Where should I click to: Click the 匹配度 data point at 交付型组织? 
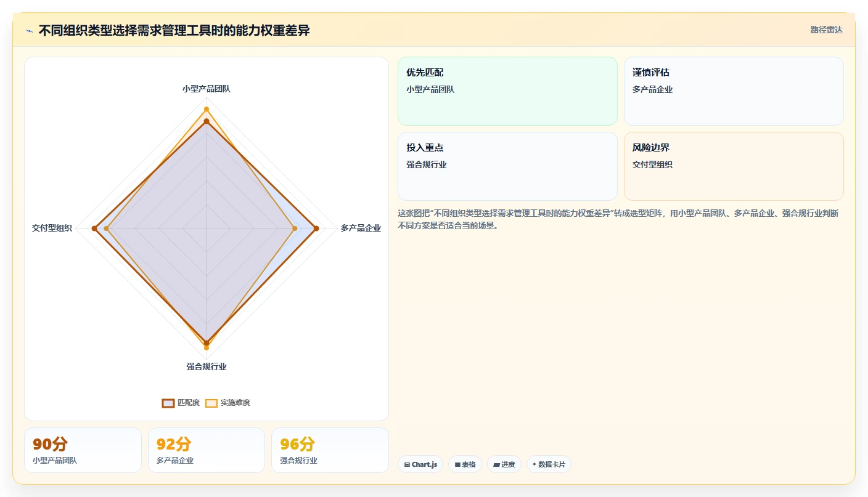pyautogui.click(x=94, y=228)
